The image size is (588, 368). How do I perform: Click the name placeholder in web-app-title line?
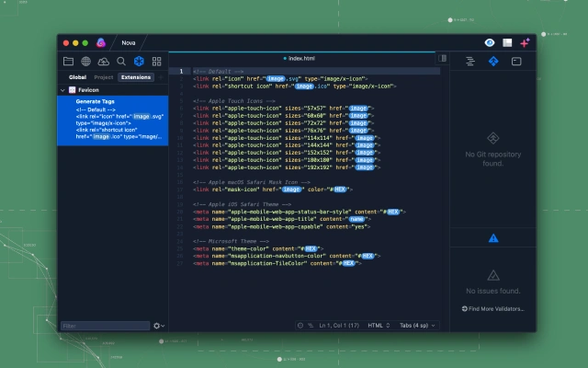tap(356, 219)
